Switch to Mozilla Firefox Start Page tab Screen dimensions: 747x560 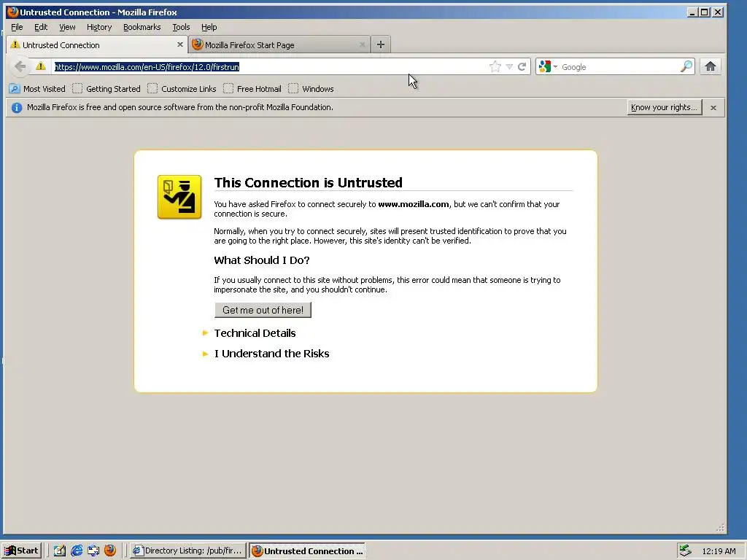pyautogui.click(x=279, y=44)
